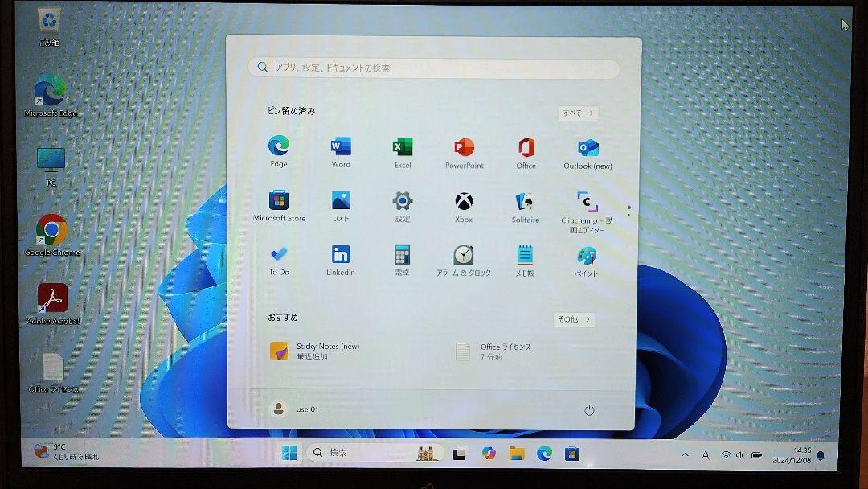Select PC desktop icon
The image size is (868, 489).
point(51,166)
